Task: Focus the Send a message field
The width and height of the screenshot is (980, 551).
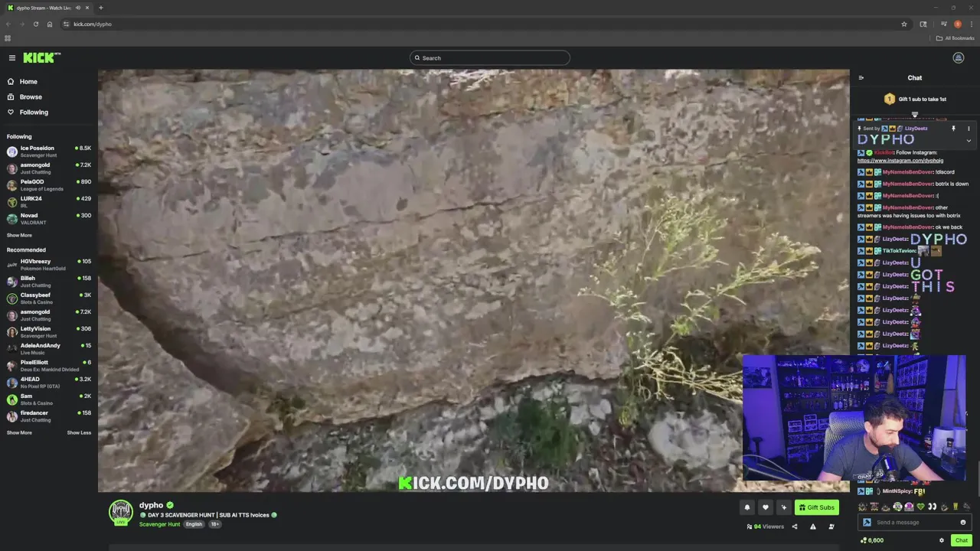Action: tap(916, 522)
